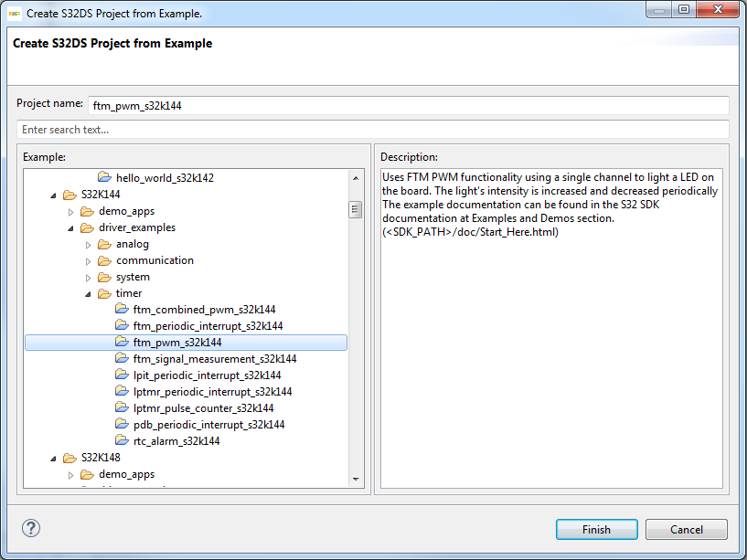Click the driver_examples folder icon
747x560 pixels.
tap(87, 227)
